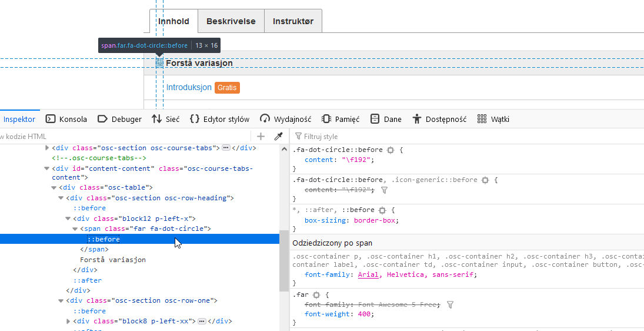Image resolution: width=644 pixels, height=331 pixels.
Task: Expand collapsed osc-course-tabs div ellipsis badge
Action: (x=226, y=148)
